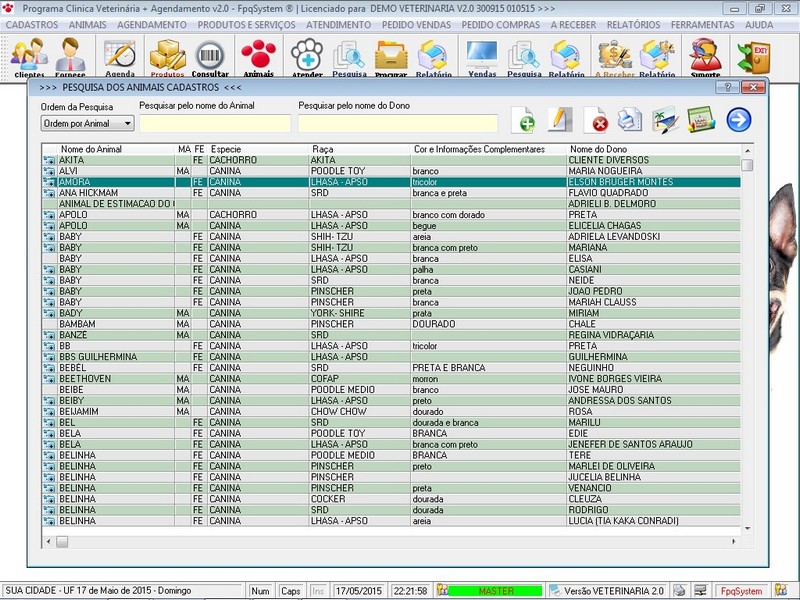The image size is (800, 600).
Task: Click the Pesquisar pelo nome do Dono field
Action: click(397, 124)
